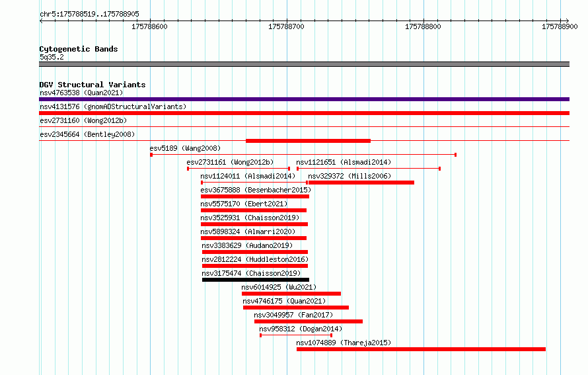This screenshot has height=375, width=588.
Task: Click ruler position 175788600
Action: coord(149,26)
